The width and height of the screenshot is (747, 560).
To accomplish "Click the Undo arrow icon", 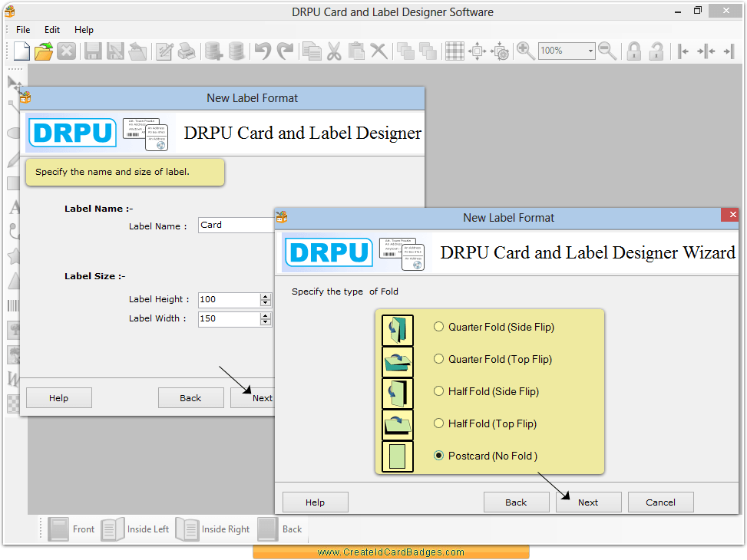I will [x=263, y=51].
